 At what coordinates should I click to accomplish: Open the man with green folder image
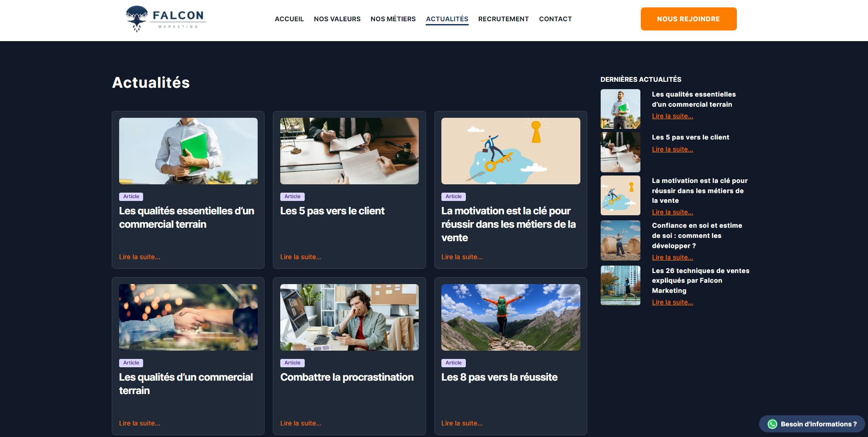pyautogui.click(x=188, y=151)
